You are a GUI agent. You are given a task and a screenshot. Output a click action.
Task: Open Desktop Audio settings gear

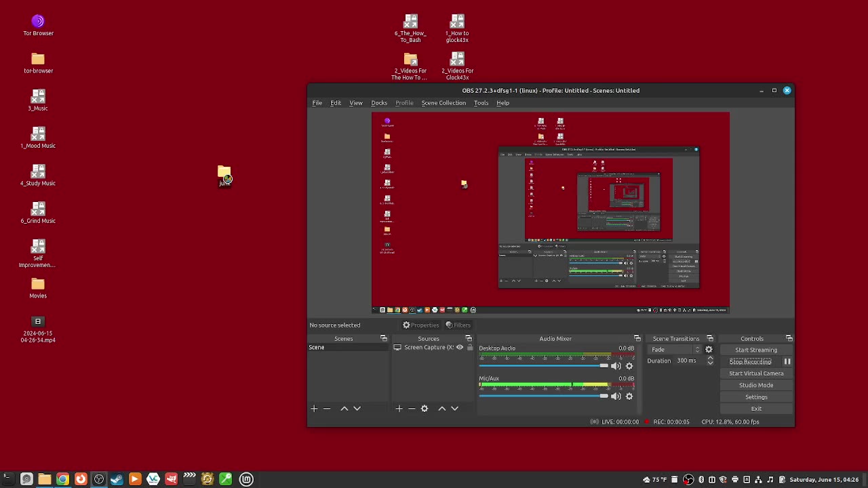click(629, 366)
